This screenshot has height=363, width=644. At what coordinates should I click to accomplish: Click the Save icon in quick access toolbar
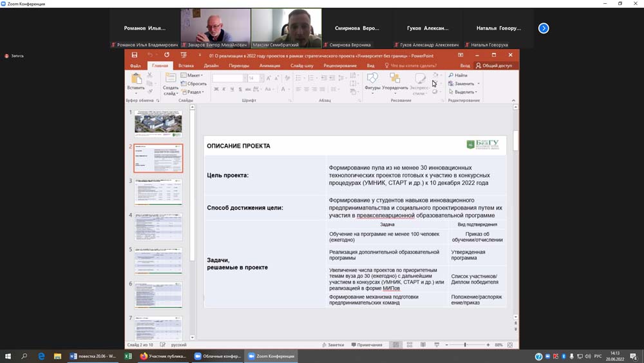click(x=135, y=55)
